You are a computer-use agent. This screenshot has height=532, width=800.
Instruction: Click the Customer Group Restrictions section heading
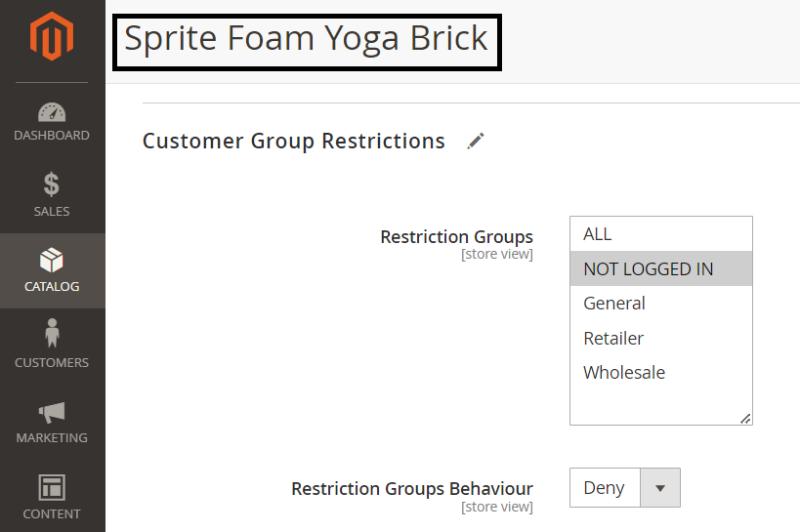click(x=294, y=141)
